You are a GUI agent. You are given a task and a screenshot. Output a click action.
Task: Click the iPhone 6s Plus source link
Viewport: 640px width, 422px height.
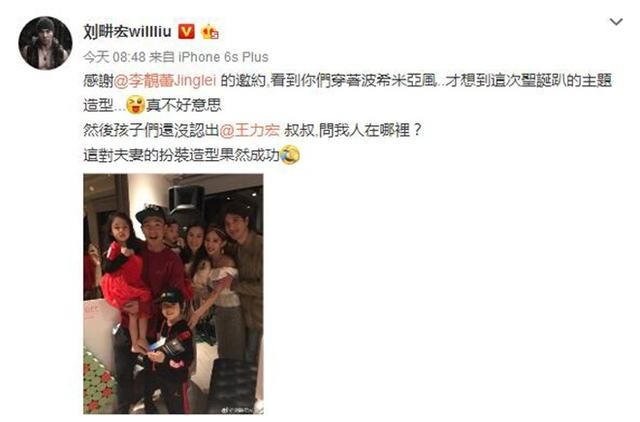point(223,57)
